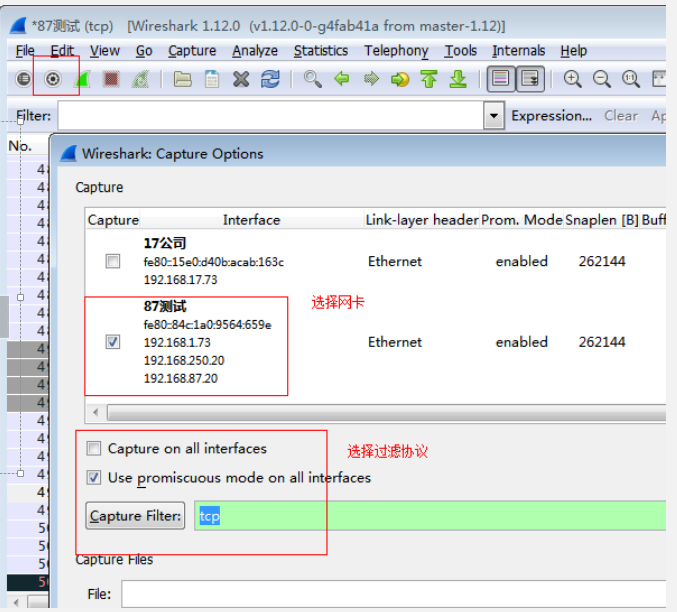This screenshot has width=677, height=612.
Task: Close this capture file
Action: (241, 79)
